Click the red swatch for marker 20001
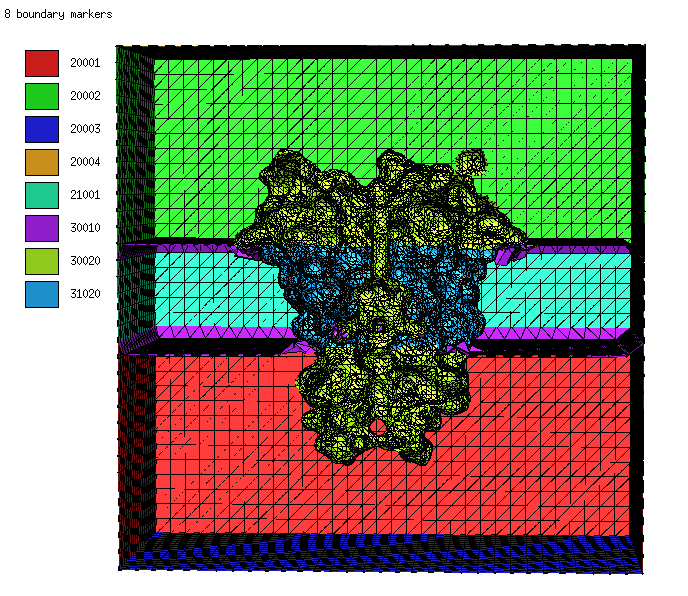688x596 pixels. 42,63
